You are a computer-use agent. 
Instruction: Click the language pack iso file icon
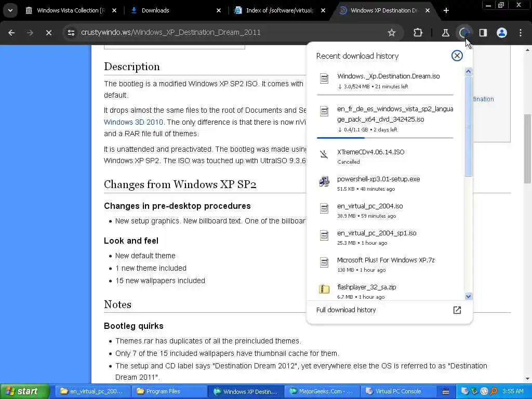click(x=324, y=111)
